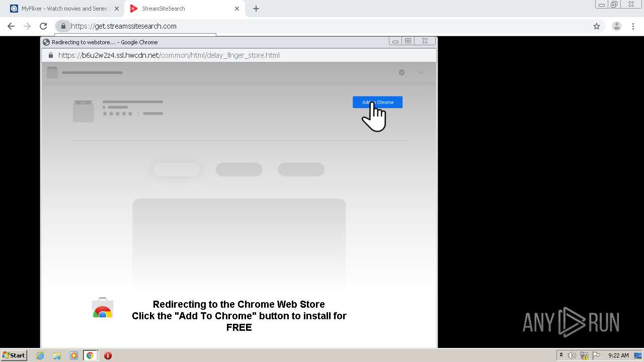Open the volume speaker tray icon
The height and width of the screenshot is (362, 644).
tap(572, 355)
